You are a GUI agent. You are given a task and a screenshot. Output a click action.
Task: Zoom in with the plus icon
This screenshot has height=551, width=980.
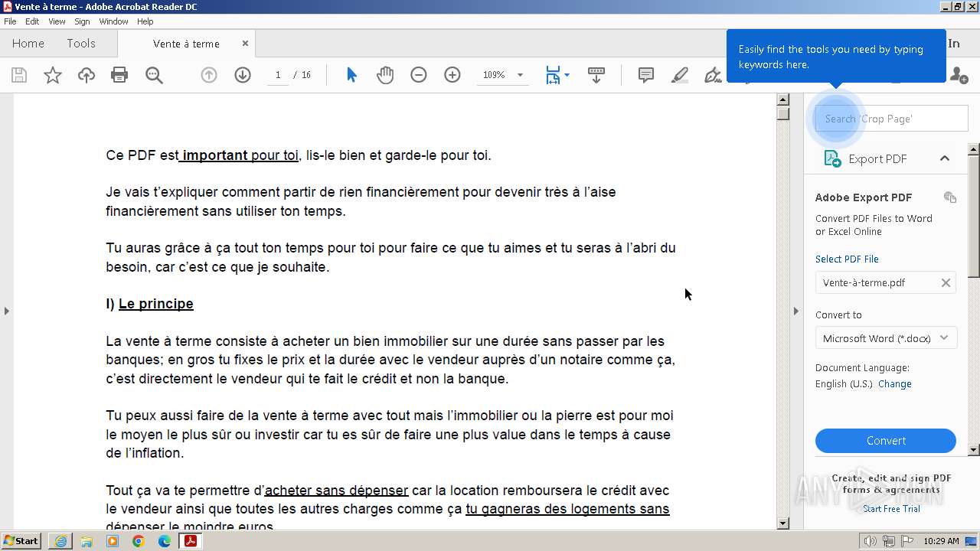(x=452, y=75)
